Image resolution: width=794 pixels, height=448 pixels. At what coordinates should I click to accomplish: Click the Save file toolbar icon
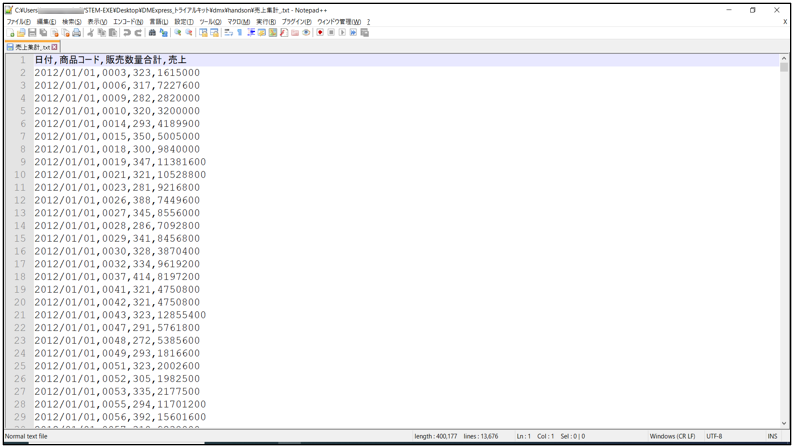pos(32,33)
